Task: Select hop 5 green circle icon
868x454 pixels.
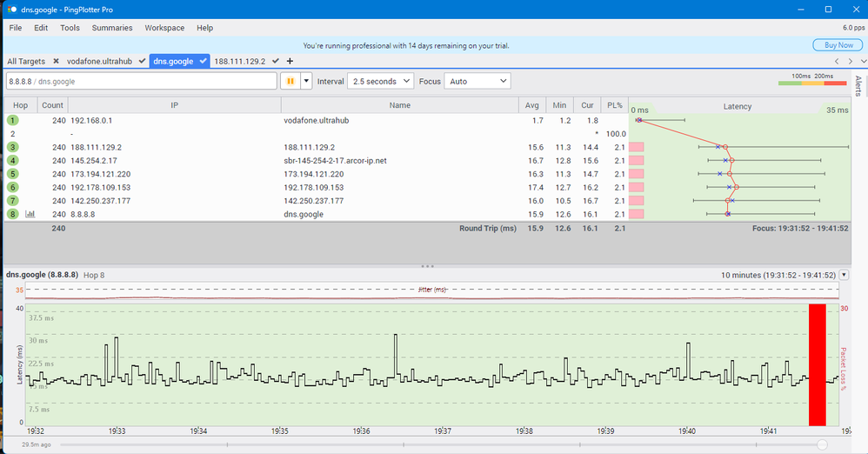Action: (13, 174)
